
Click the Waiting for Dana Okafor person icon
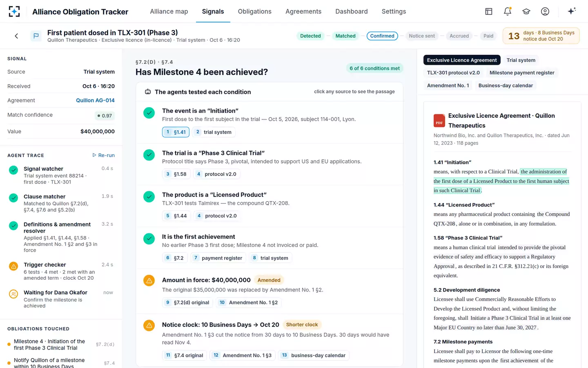(x=13, y=294)
